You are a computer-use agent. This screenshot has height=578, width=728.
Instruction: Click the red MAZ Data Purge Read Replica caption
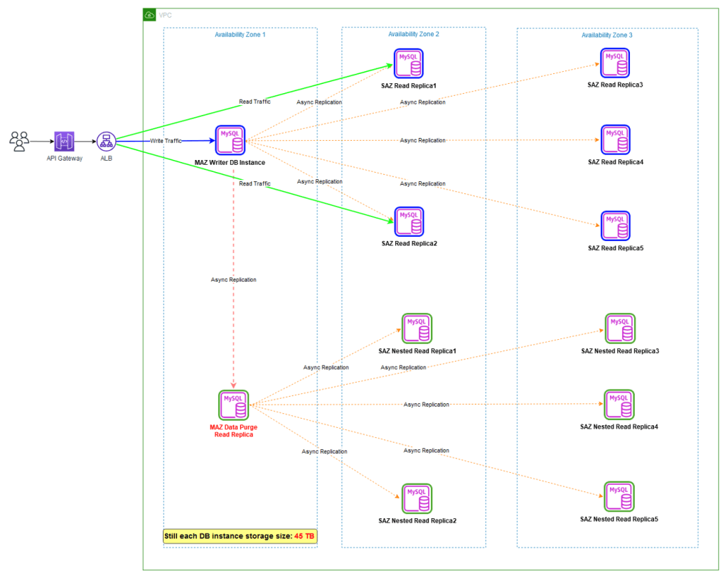[233, 431]
